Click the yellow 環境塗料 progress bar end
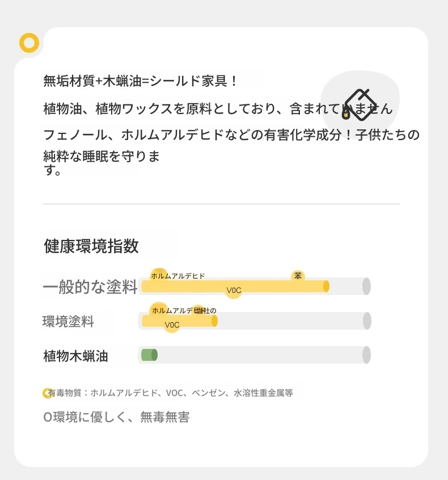The width and height of the screenshot is (448, 480). click(214, 321)
